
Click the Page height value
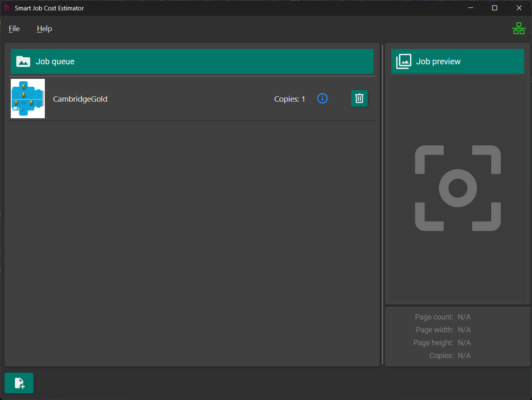click(464, 343)
